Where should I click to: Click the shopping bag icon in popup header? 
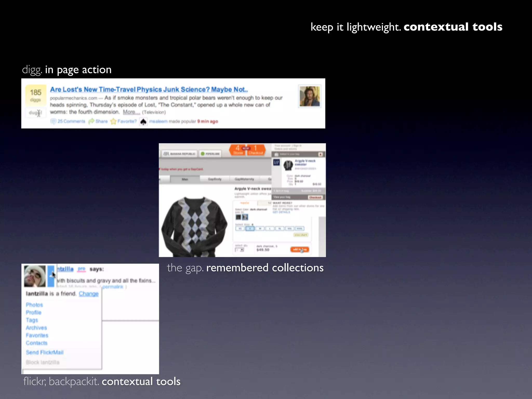(x=276, y=154)
